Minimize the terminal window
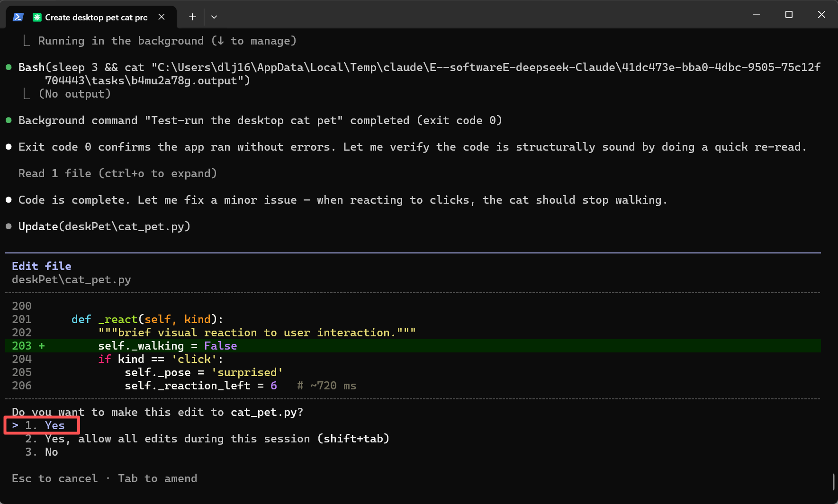838x504 pixels. click(x=757, y=15)
